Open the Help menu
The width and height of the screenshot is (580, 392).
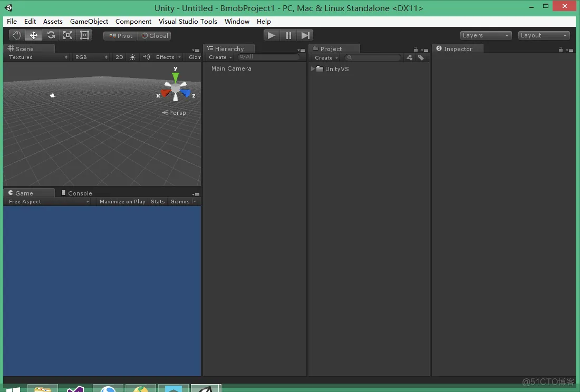[264, 22]
